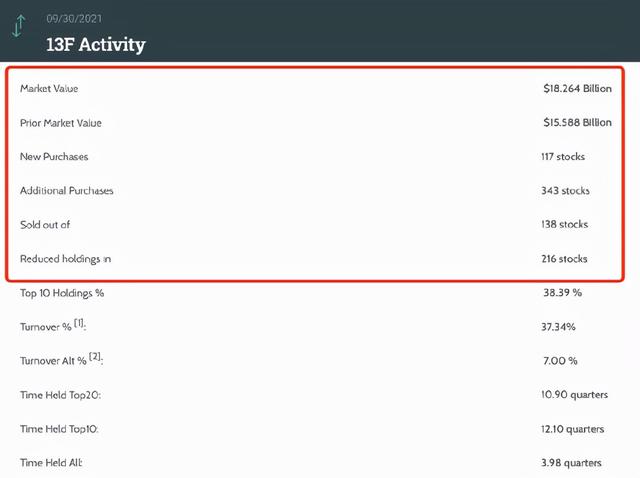Select the Time Held Top20 label
640x478 pixels.
click(x=60, y=395)
